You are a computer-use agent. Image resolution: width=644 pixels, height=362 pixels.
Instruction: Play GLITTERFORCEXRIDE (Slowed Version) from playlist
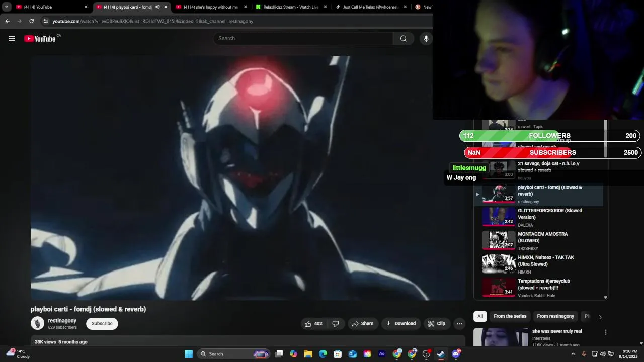538,217
